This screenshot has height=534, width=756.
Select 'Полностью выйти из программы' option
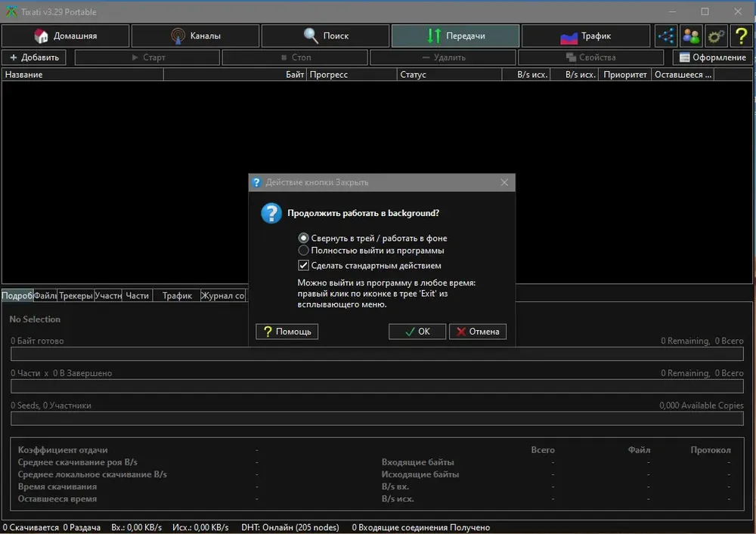point(371,251)
